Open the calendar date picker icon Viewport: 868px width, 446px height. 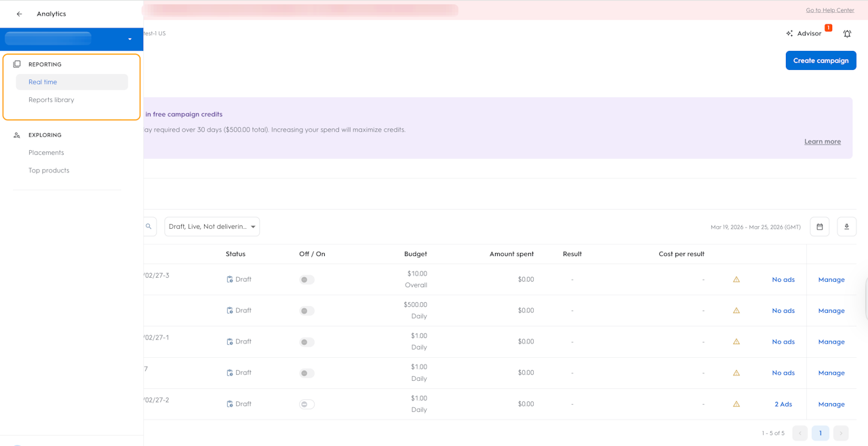[x=819, y=227]
